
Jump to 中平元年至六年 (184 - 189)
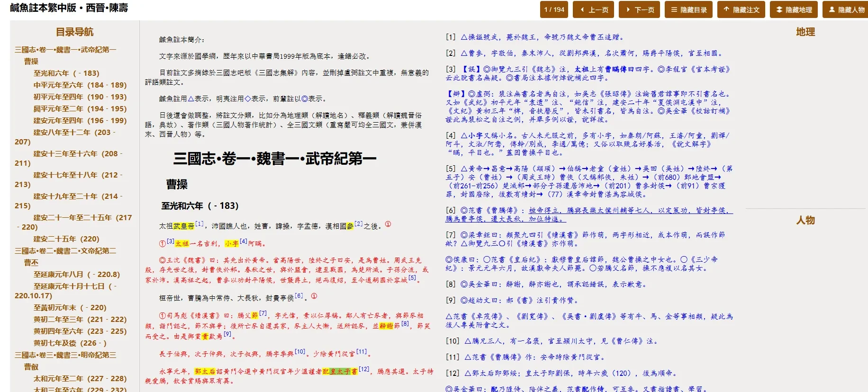tap(80, 85)
